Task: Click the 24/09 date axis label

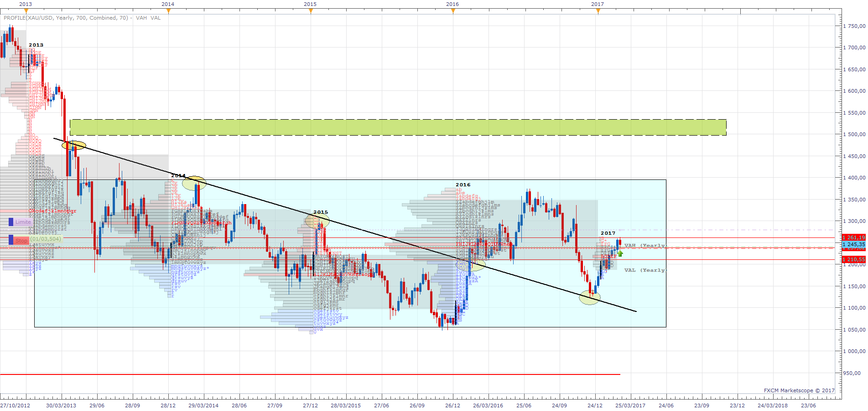Action: (559, 406)
